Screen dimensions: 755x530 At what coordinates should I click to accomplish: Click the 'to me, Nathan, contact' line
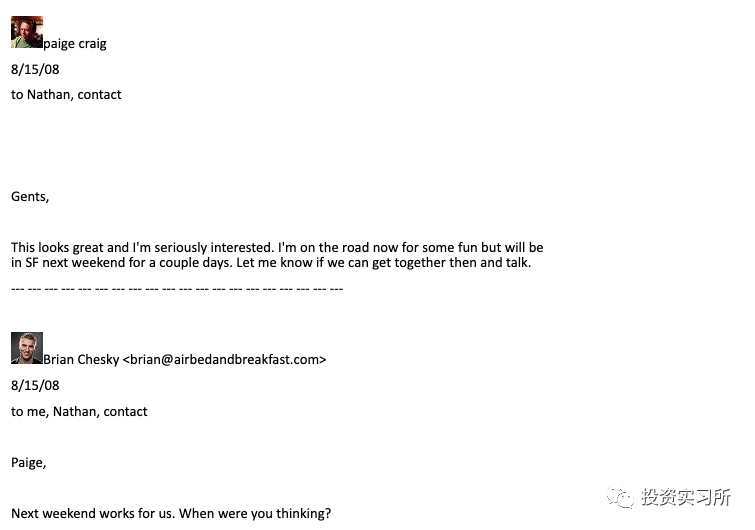point(79,412)
